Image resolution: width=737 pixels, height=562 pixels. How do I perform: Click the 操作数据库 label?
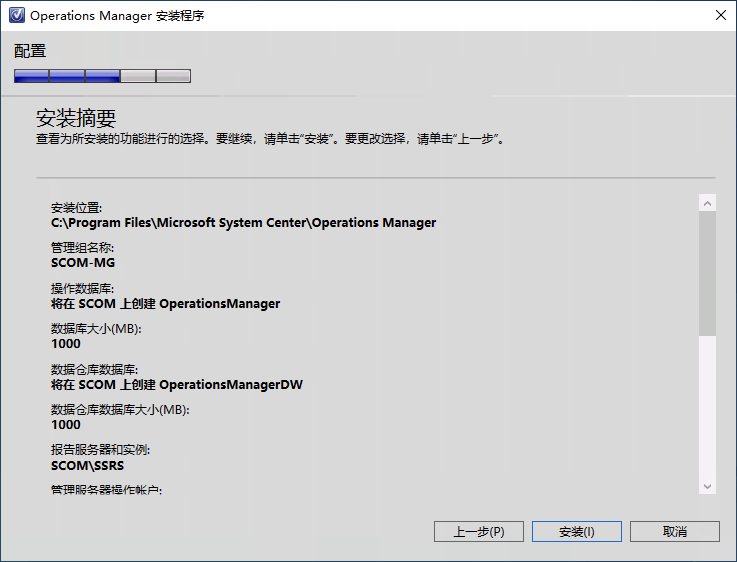(82, 289)
